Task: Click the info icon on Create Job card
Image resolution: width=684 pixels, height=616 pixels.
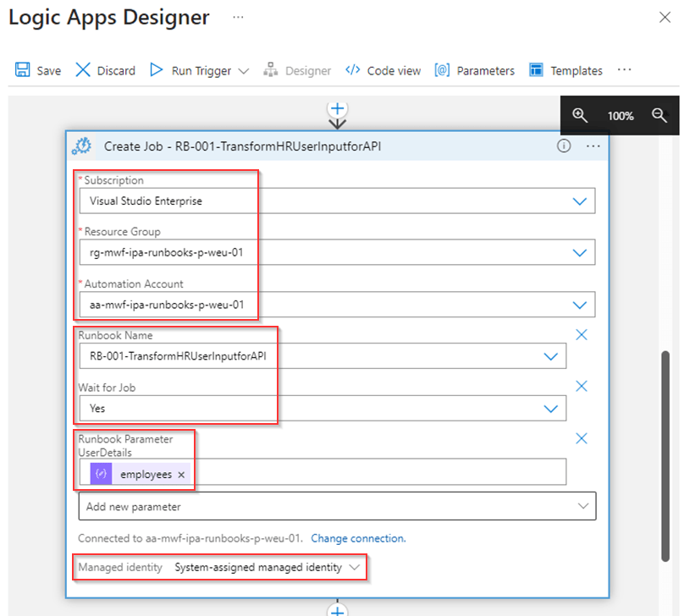Action: coord(564,146)
